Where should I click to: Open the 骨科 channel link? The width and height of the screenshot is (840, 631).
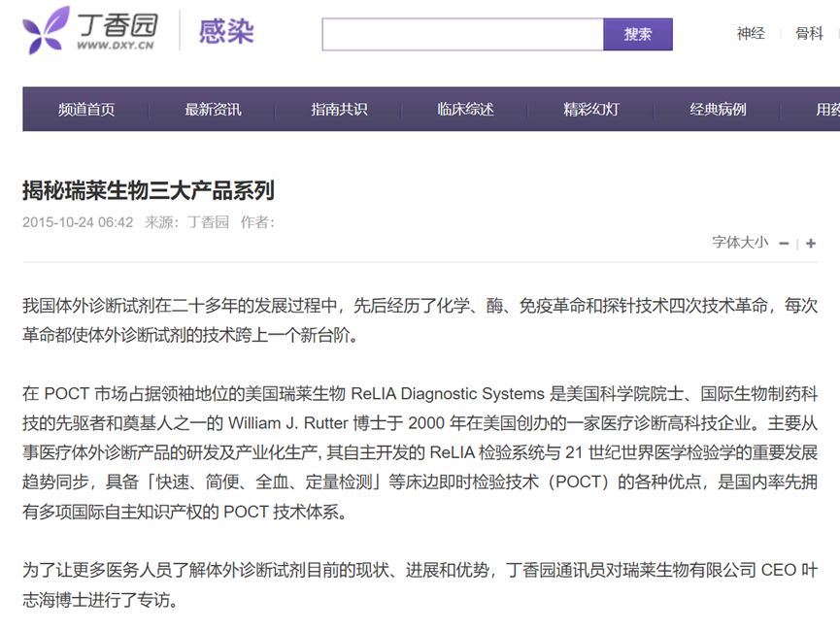(809, 34)
